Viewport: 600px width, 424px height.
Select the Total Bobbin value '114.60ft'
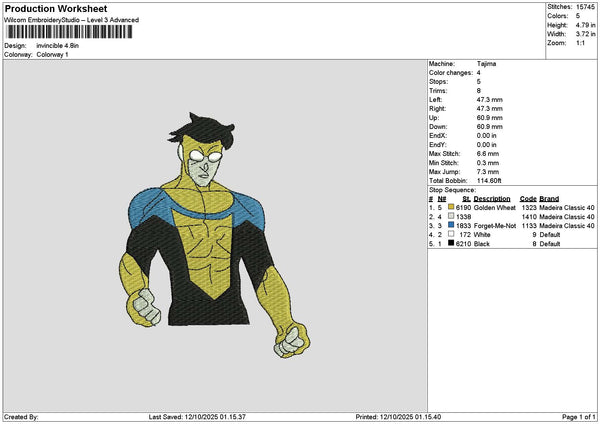[x=489, y=181]
